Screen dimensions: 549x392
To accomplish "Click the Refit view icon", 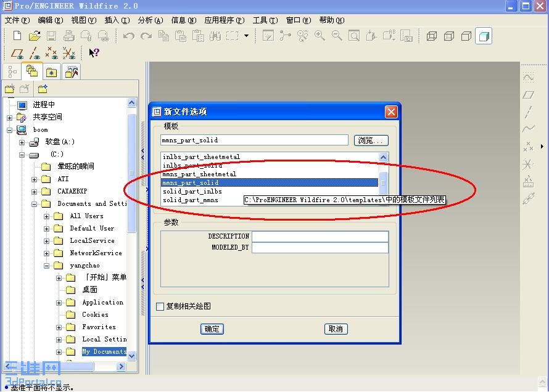I will [354, 36].
